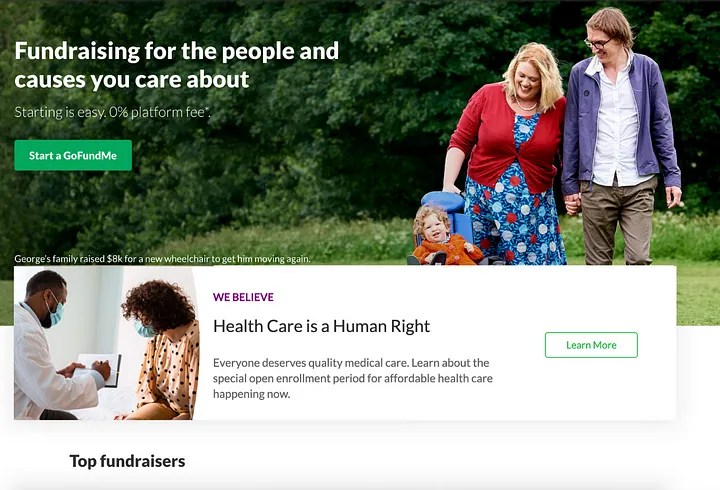The height and width of the screenshot is (490, 720).
Task: Click the 0% platform fee subheading
Action: point(112,112)
